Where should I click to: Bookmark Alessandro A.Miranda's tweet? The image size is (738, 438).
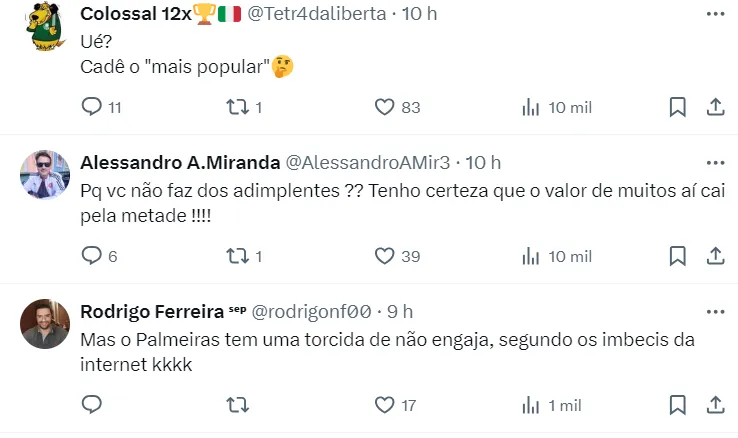click(x=677, y=256)
